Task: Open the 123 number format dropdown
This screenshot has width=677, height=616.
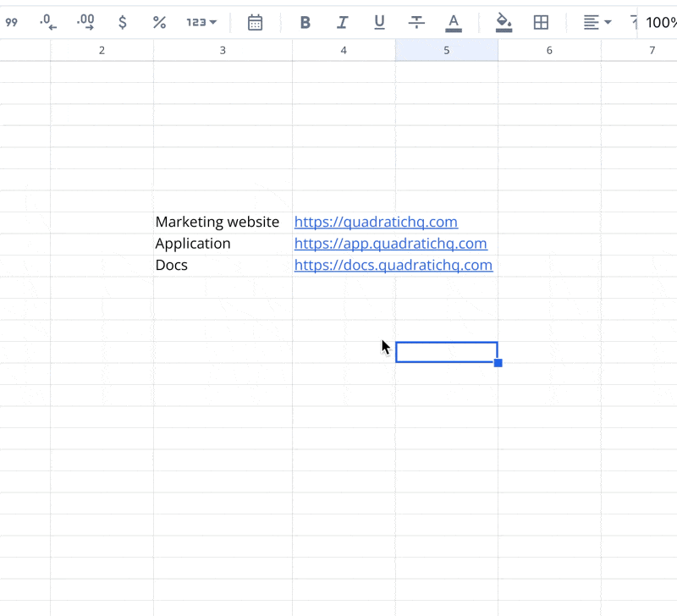Action: pyautogui.click(x=201, y=22)
